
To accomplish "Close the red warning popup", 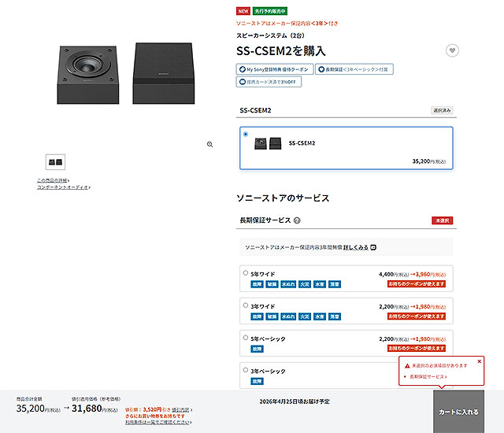I will [477, 364].
